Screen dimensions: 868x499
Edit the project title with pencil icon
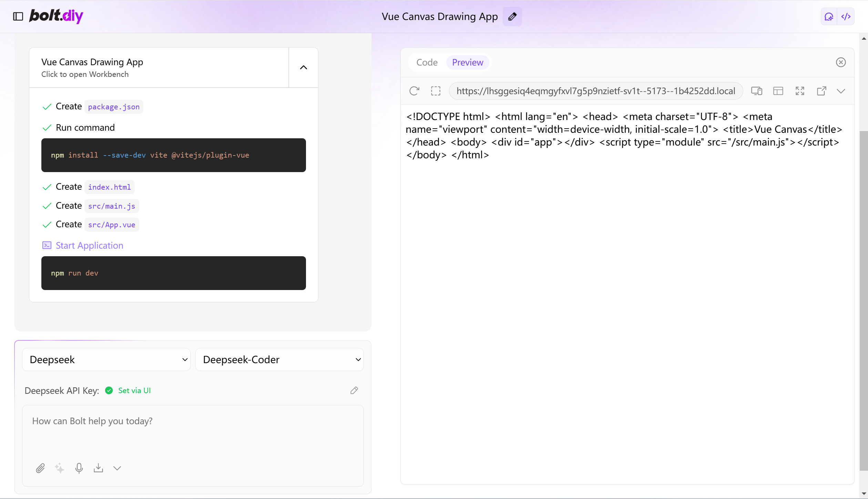click(x=512, y=17)
